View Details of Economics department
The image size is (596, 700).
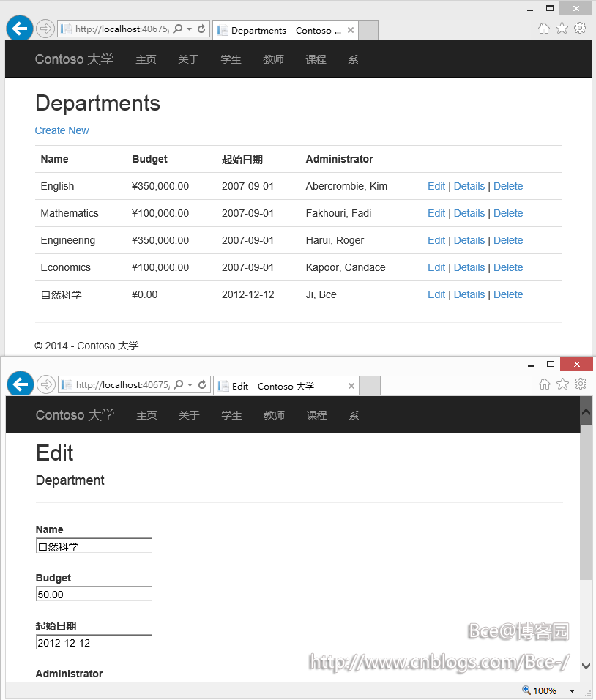469,267
